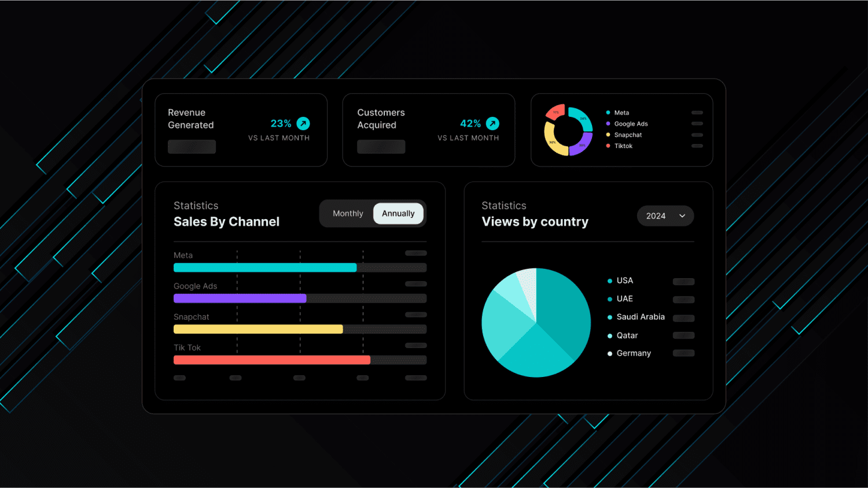Click the arrow icon beside 42% customers
Viewport: 868px width, 488px height.
click(x=492, y=124)
